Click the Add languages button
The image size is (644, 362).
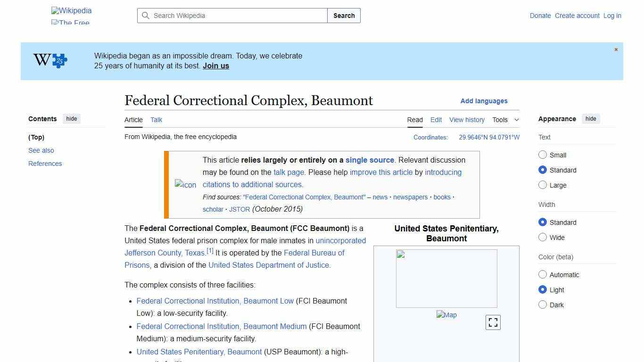tap(484, 101)
